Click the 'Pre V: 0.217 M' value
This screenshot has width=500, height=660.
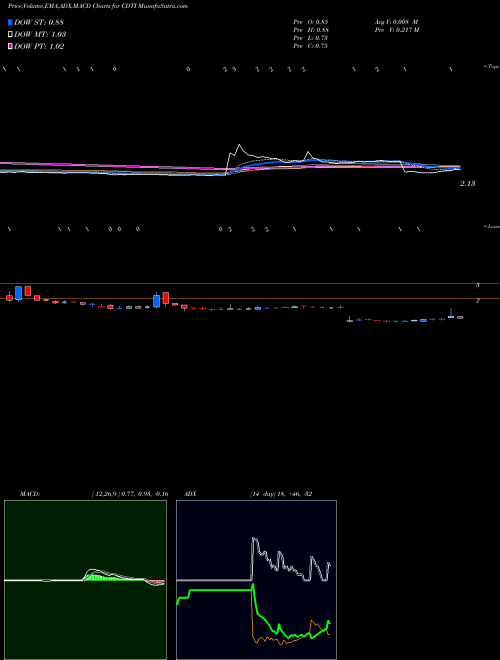click(x=396, y=30)
